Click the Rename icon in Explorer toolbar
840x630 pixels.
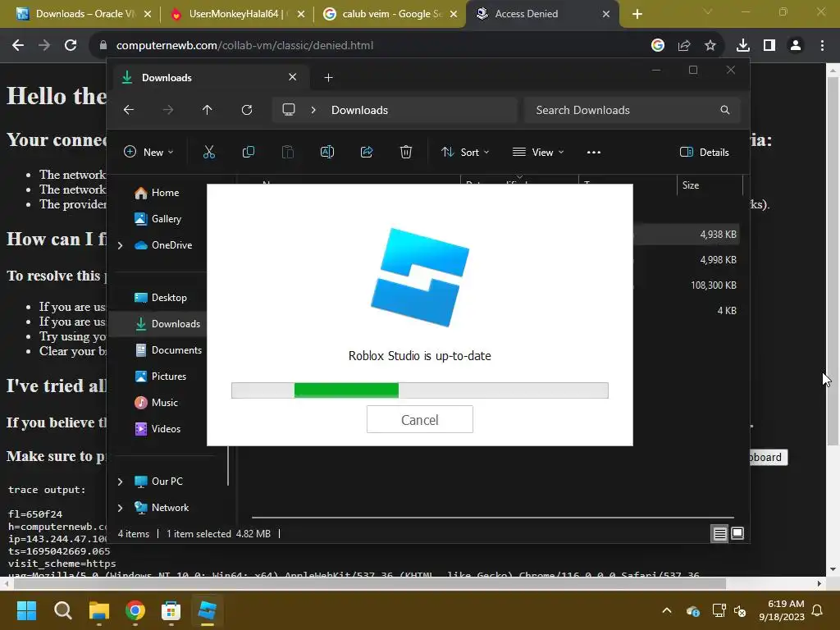tap(326, 152)
